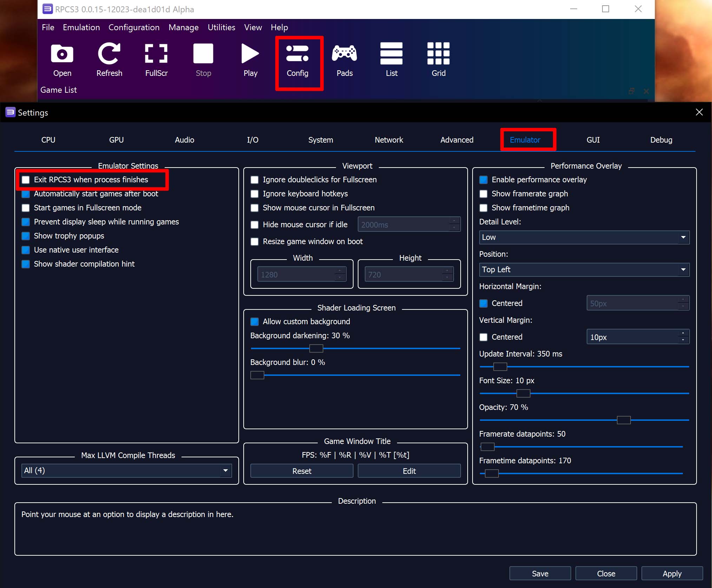This screenshot has width=712, height=588.
Task: Adjust the Opacity slider handle
Action: pos(624,420)
